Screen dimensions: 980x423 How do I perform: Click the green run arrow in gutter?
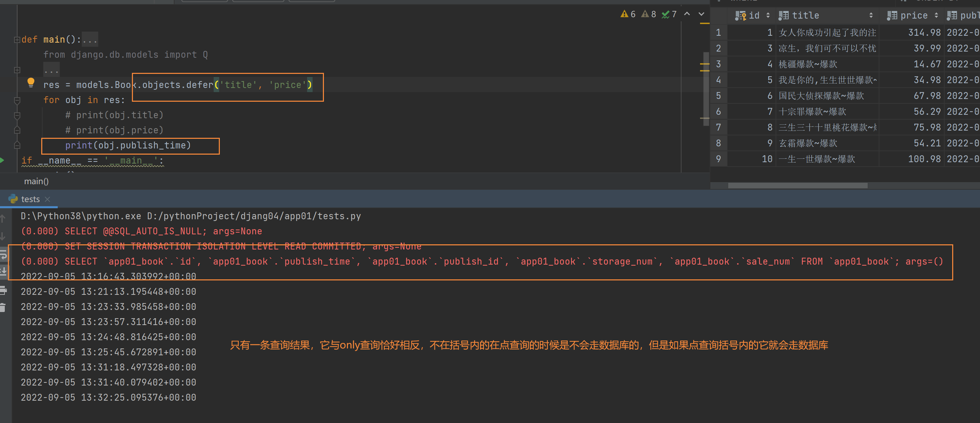click(x=2, y=160)
